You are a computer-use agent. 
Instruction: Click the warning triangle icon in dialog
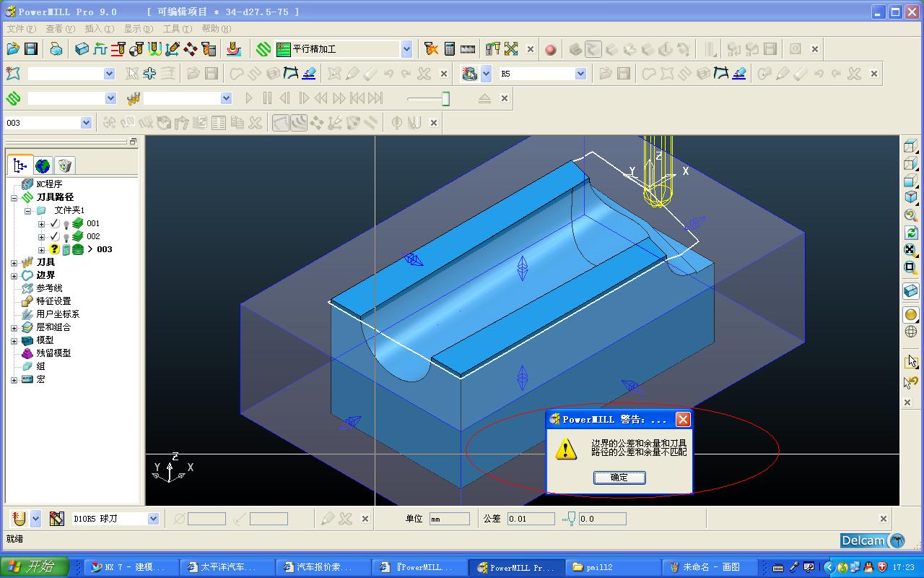[x=566, y=449]
